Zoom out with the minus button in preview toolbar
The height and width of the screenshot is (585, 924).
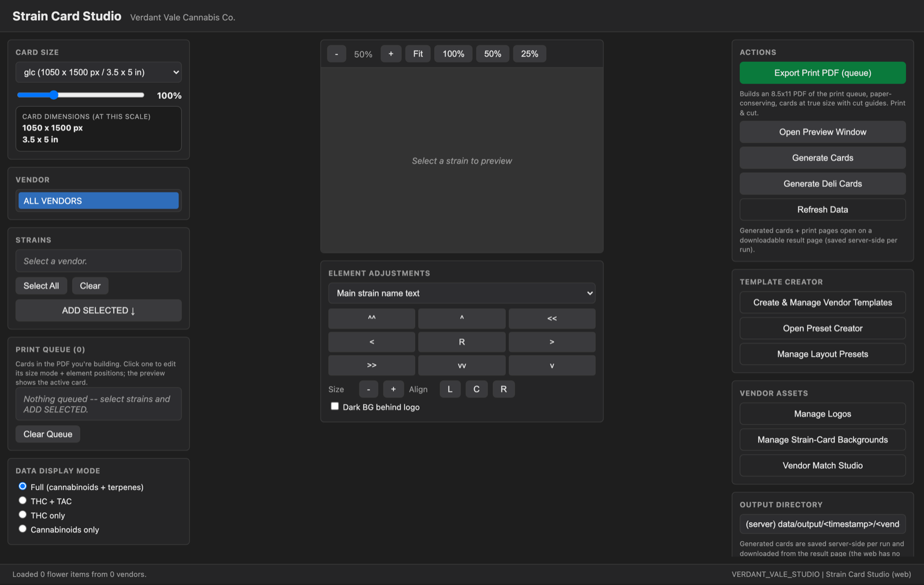[x=336, y=54]
